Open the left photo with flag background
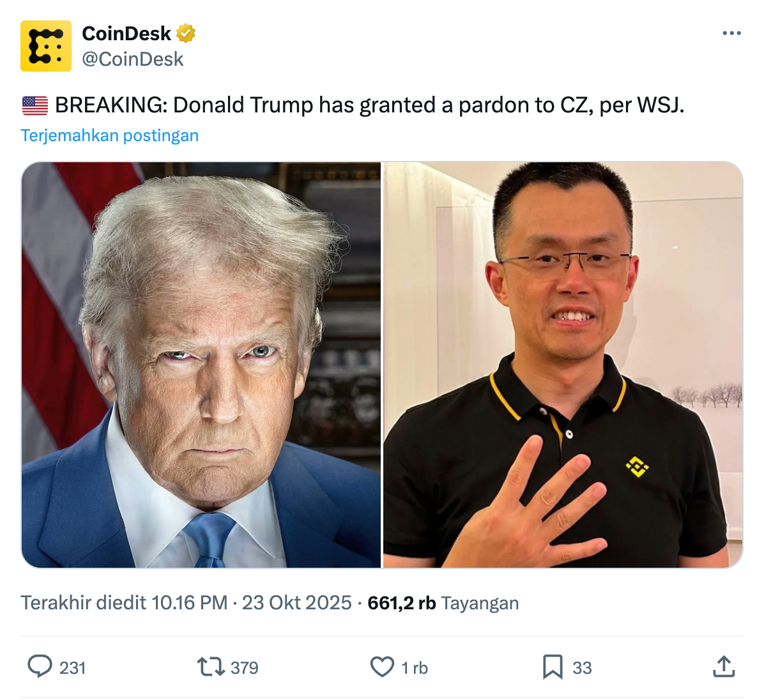 click(x=201, y=365)
